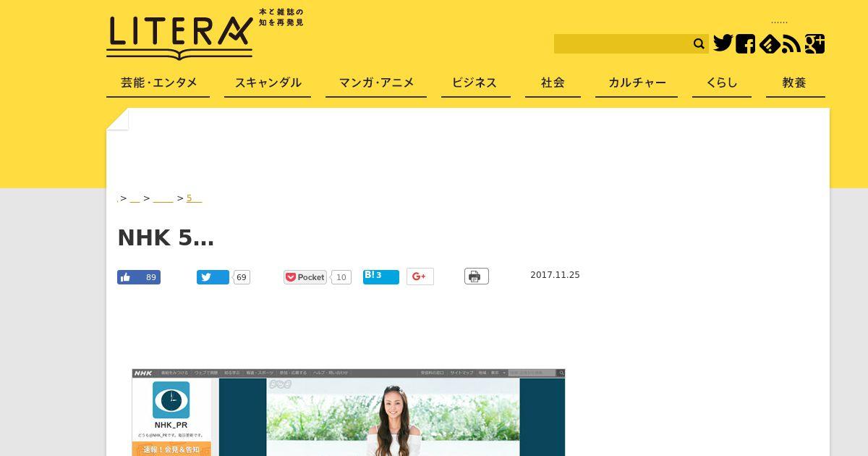Click the breadcrumb link starting with 5
Viewport: 868px width, 456px height.
click(194, 198)
